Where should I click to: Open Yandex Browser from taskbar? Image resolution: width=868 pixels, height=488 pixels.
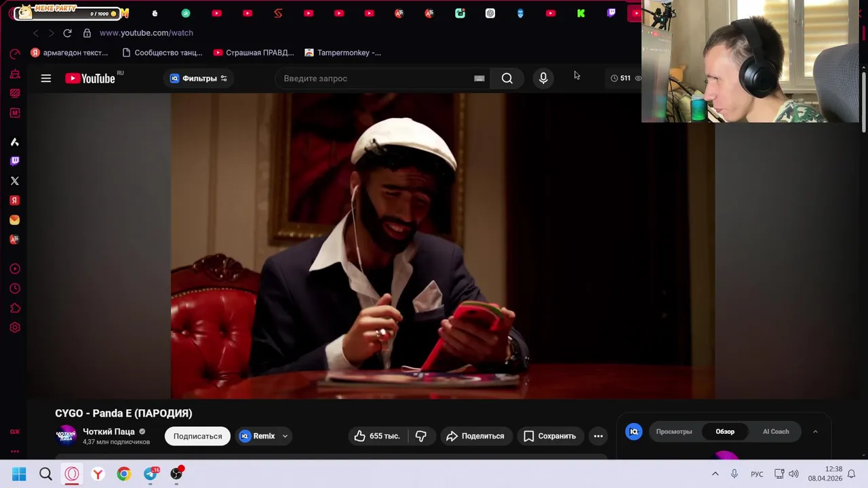98,474
